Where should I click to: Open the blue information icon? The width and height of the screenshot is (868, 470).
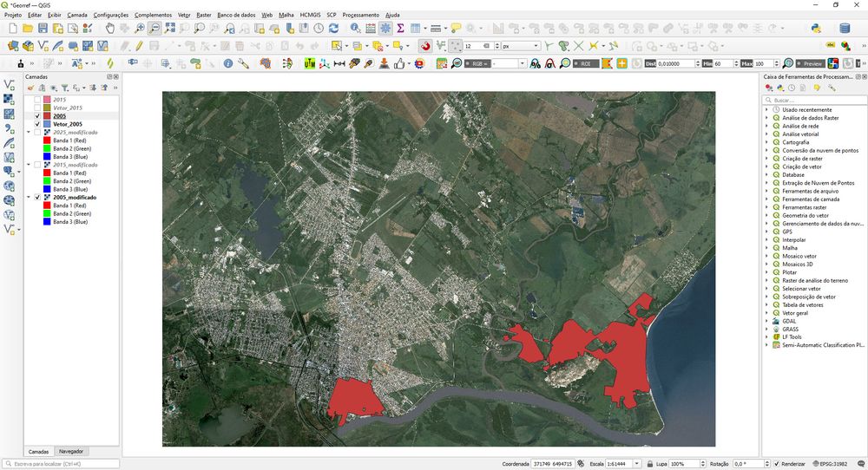click(x=228, y=63)
